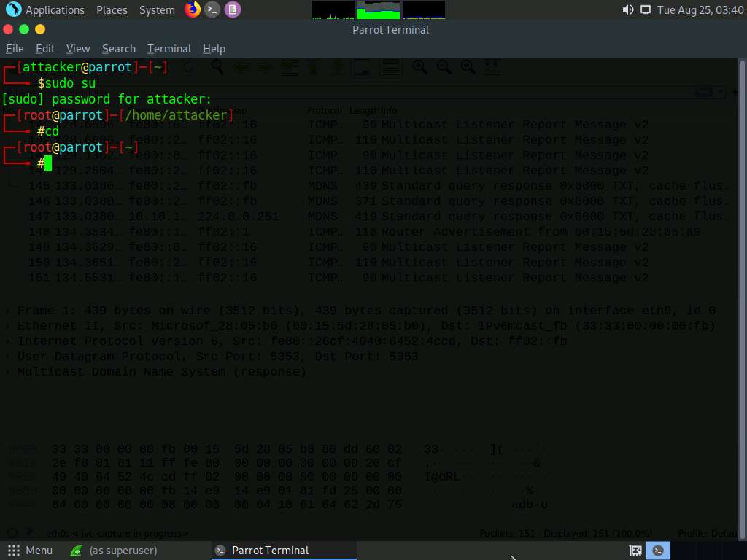
Task: Launch terminal from top panel launcher icon
Action: click(x=212, y=9)
